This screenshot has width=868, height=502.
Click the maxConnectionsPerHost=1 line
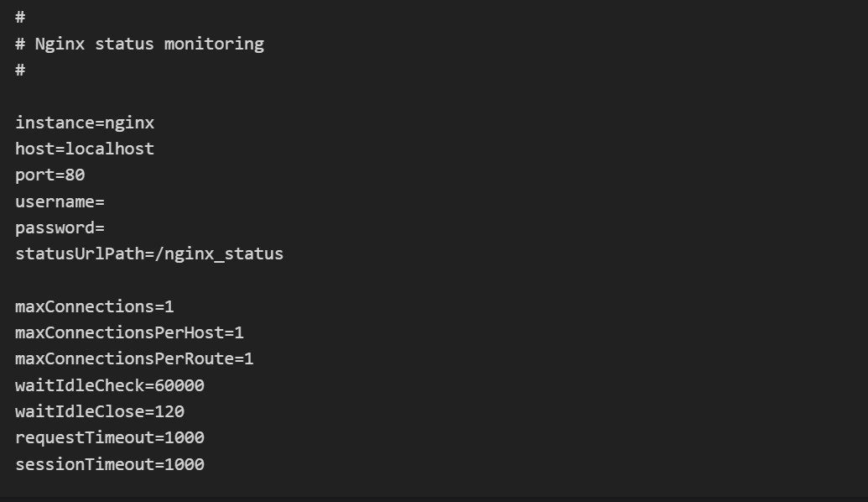coord(129,332)
